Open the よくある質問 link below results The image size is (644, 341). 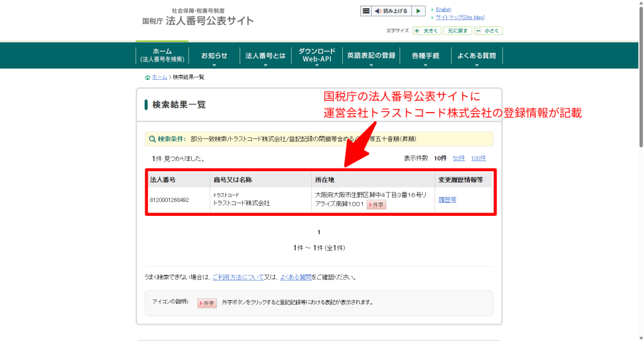pyautogui.click(x=296, y=277)
